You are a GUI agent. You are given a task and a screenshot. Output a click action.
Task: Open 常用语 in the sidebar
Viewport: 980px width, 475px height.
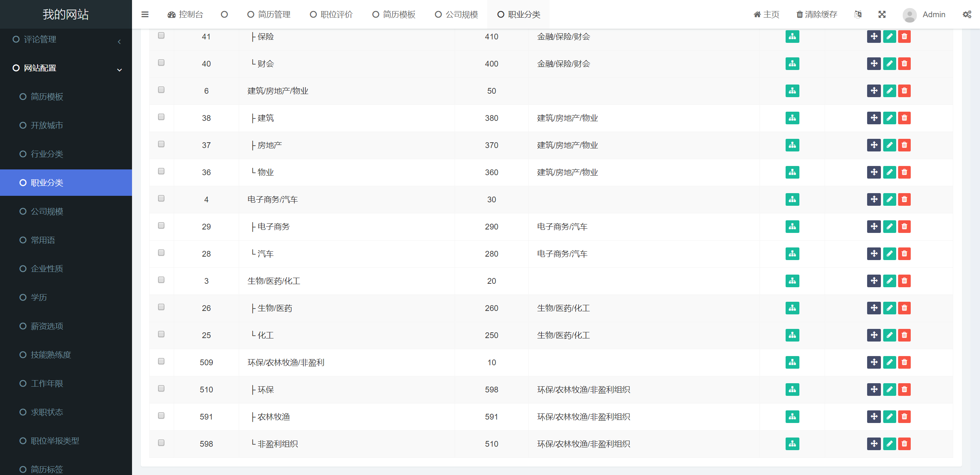(x=66, y=240)
